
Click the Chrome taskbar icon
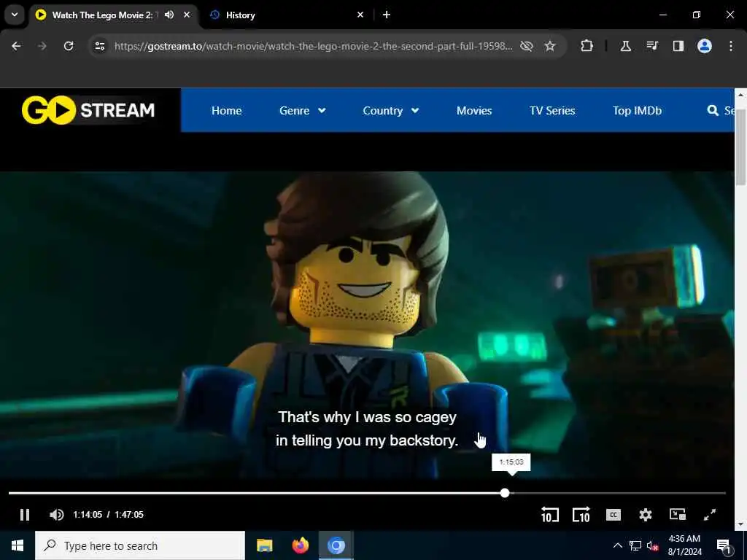336,545
